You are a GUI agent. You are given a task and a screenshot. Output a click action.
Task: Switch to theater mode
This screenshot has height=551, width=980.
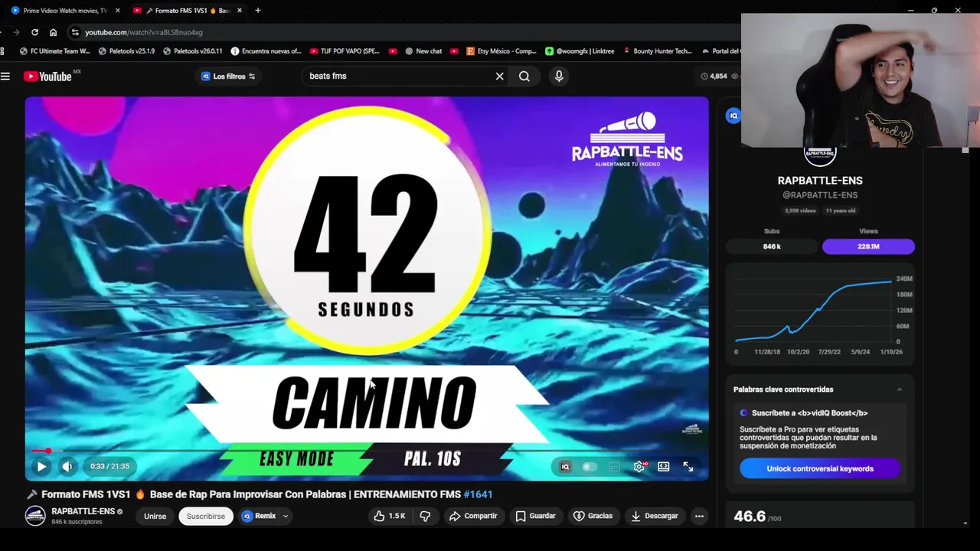click(663, 467)
